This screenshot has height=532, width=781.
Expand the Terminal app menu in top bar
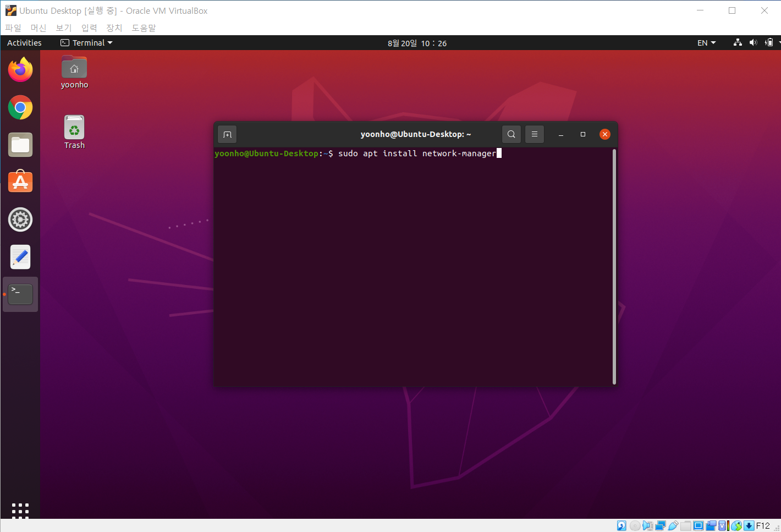86,42
